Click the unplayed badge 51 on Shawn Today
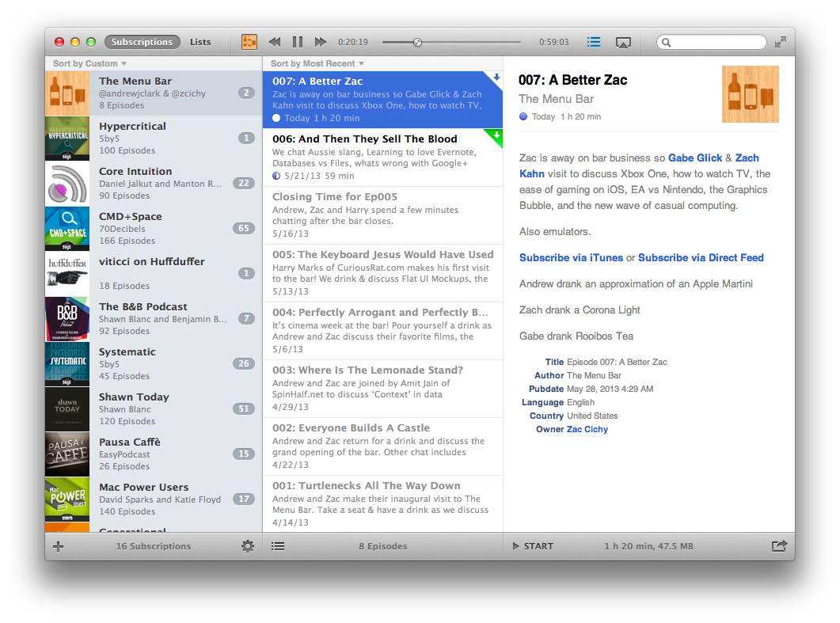The image size is (840, 623). click(x=244, y=408)
